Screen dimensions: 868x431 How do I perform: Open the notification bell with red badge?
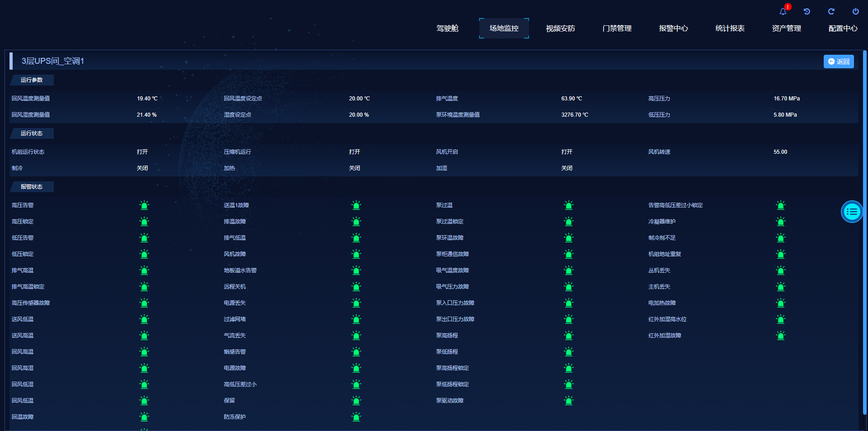tap(783, 12)
